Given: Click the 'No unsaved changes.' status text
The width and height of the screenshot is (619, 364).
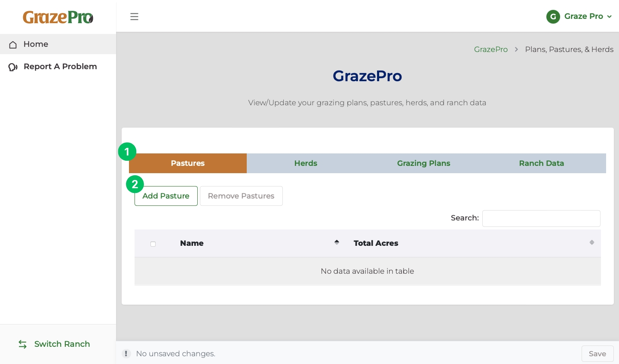Looking at the screenshot, I should click(x=176, y=354).
